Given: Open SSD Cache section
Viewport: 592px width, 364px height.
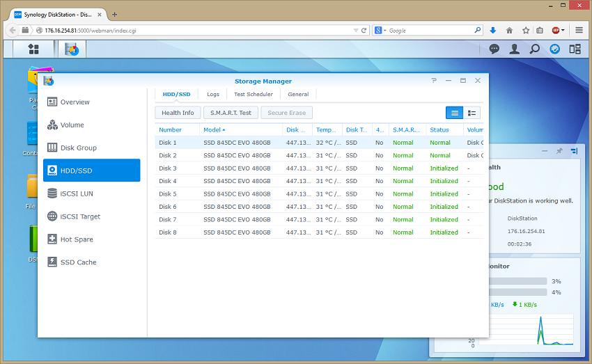Looking at the screenshot, I should tap(91, 262).
